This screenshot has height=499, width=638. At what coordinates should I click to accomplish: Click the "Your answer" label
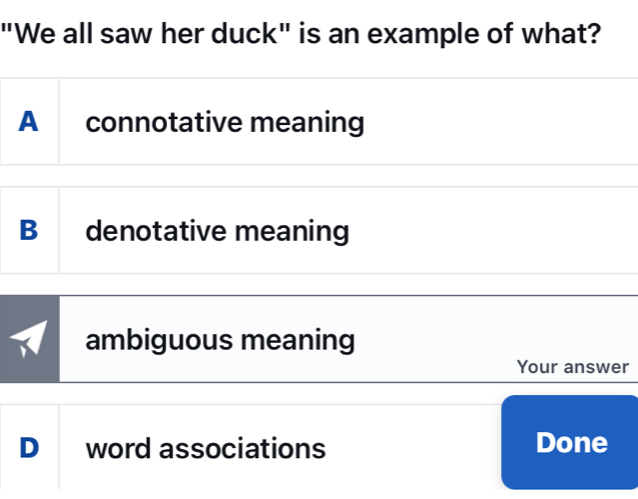pos(572,366)
